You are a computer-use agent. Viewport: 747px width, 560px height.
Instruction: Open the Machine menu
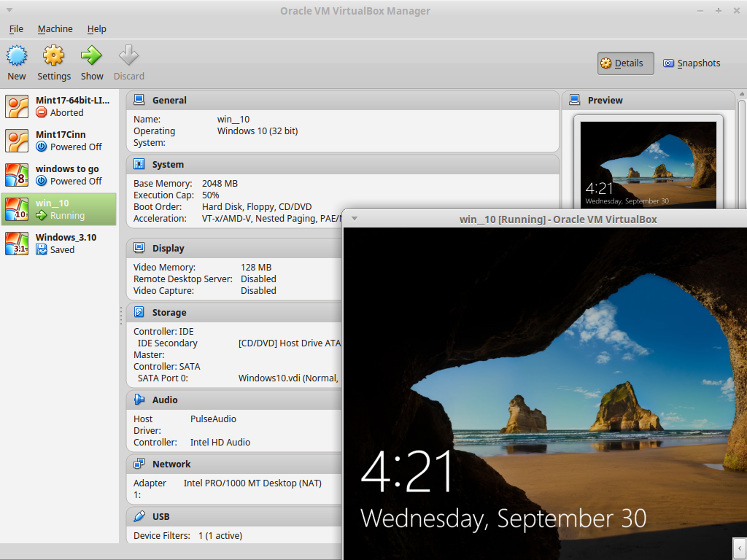click(x=55, y=29)
